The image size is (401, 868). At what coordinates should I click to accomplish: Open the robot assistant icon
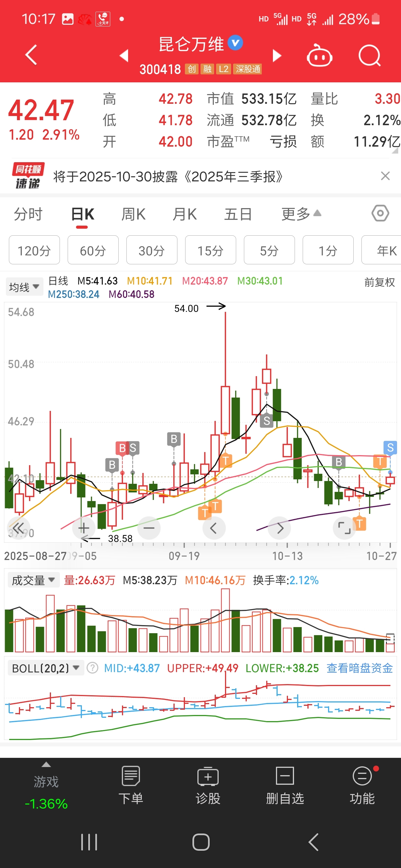tap(319, 55)
